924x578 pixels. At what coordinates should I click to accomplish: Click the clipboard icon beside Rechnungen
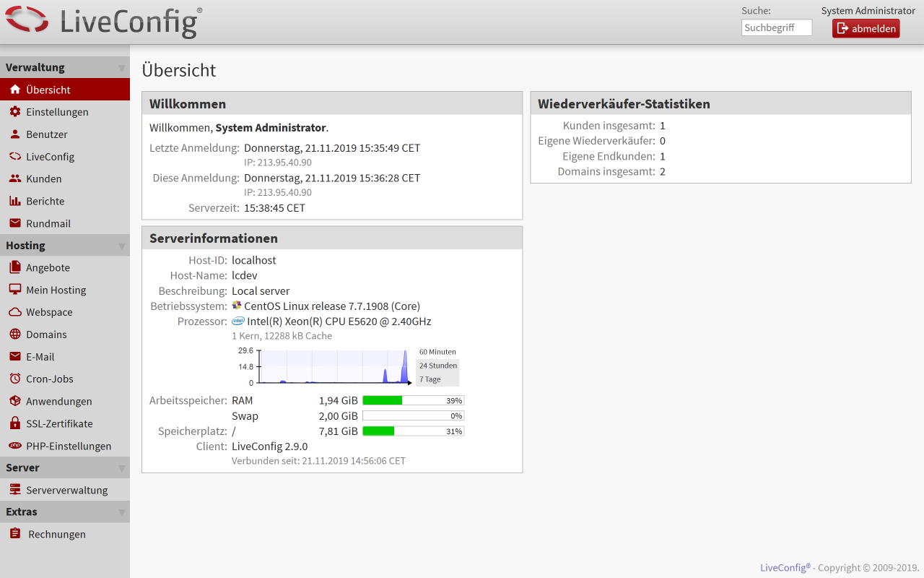click(x=14, y=534)
